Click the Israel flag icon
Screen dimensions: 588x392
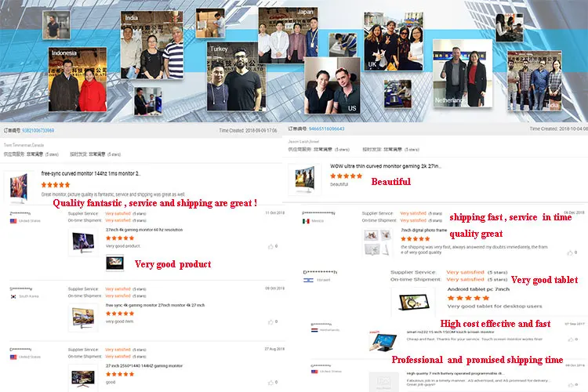pyautogui.click(x=308, y=280)
